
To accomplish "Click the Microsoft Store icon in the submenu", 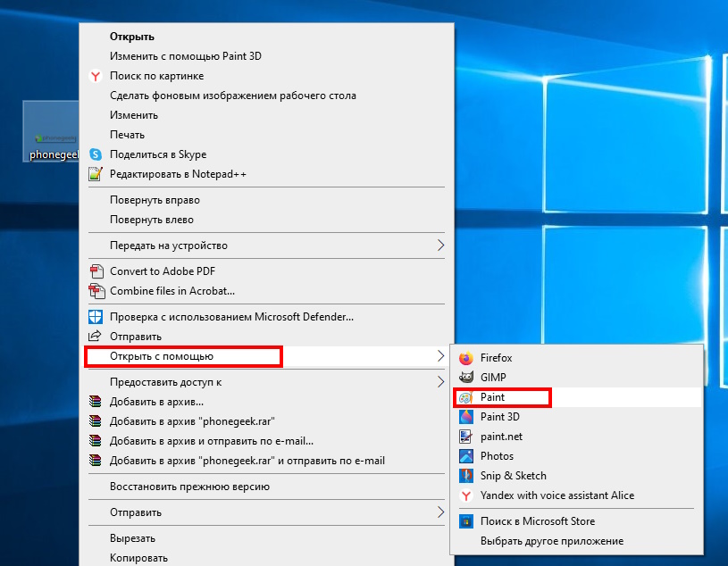I will coord(466,521).
